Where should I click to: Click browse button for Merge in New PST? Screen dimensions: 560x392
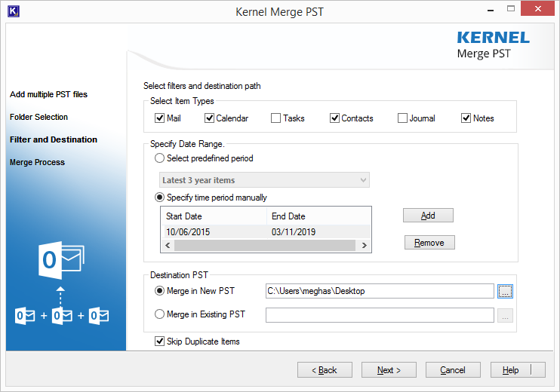(x=505, y=291)
